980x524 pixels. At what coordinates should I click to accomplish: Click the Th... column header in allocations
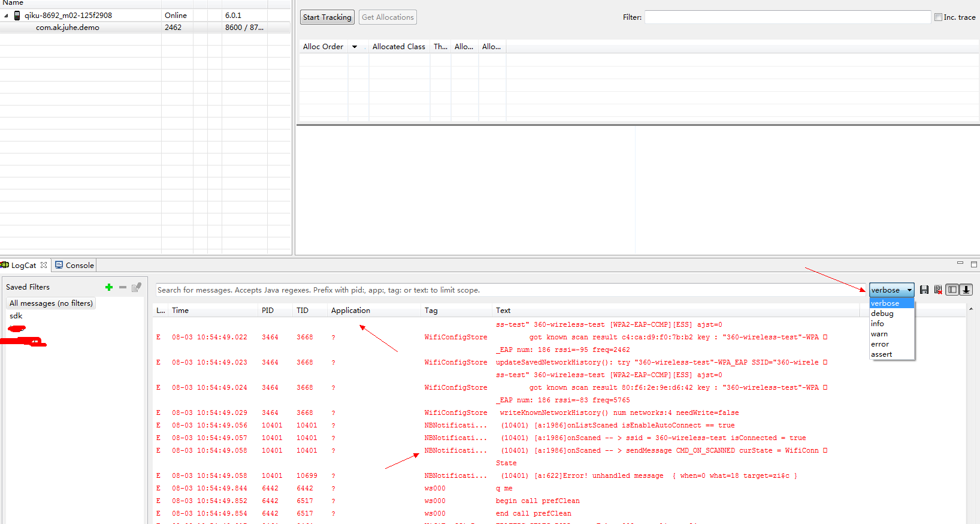pyautogui.click(x=440, y=47)
